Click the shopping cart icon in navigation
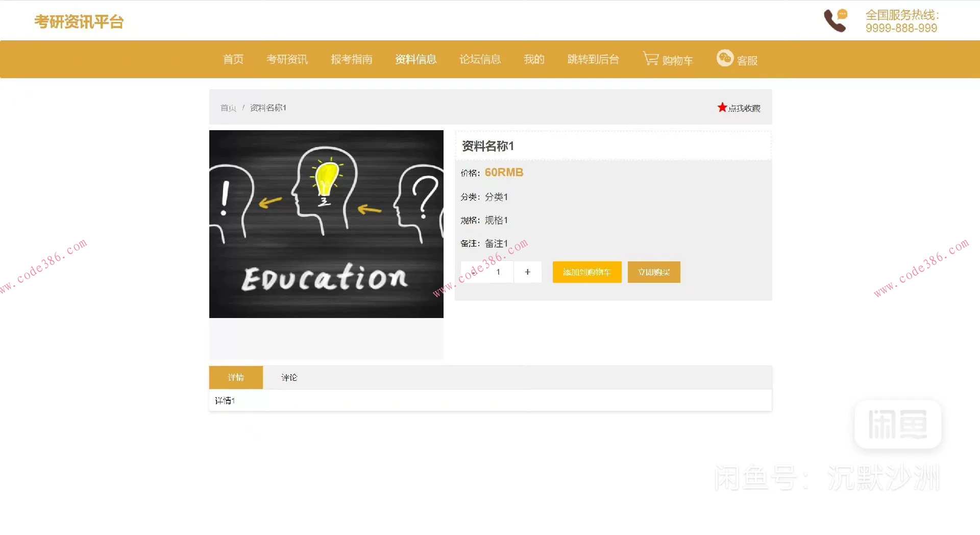Viewport: 980px width, 535px height. click(651, 59)
